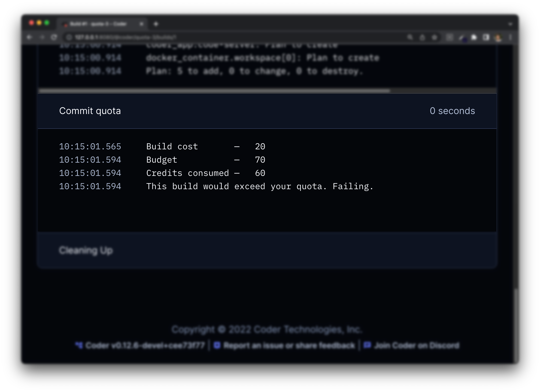The image size is (540, 392).
Task: Reload the current page
Action: click(54, 37)
